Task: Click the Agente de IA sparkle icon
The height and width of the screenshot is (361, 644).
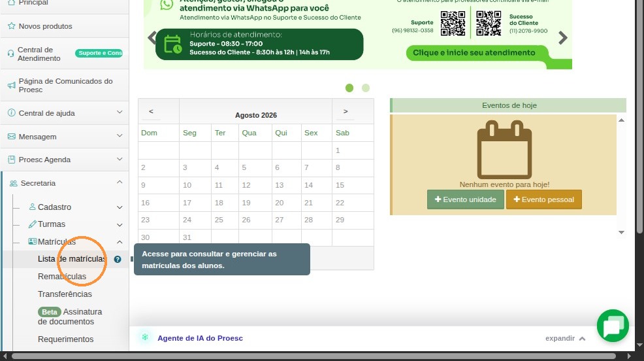Action: coord(145,337)
